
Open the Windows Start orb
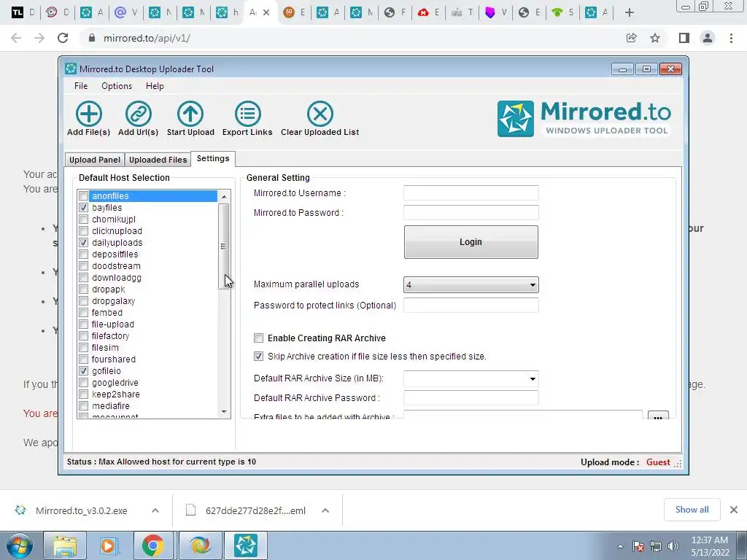[x=20, y=545]
